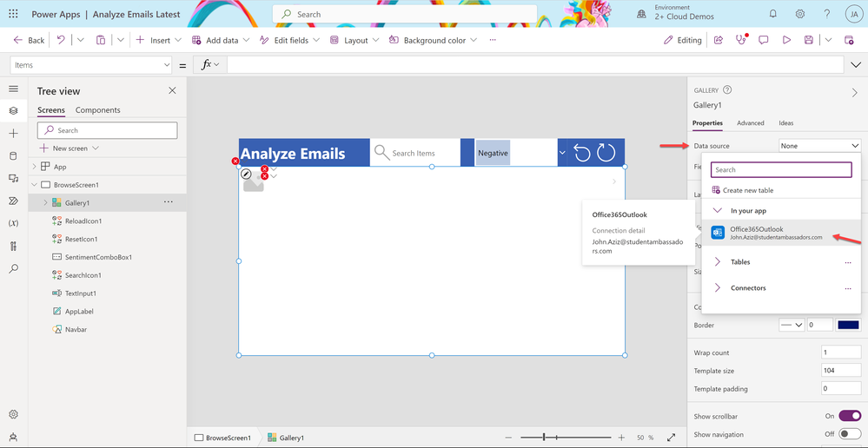
Task: Click the Reset icon in app canvas
Action: 582,153
